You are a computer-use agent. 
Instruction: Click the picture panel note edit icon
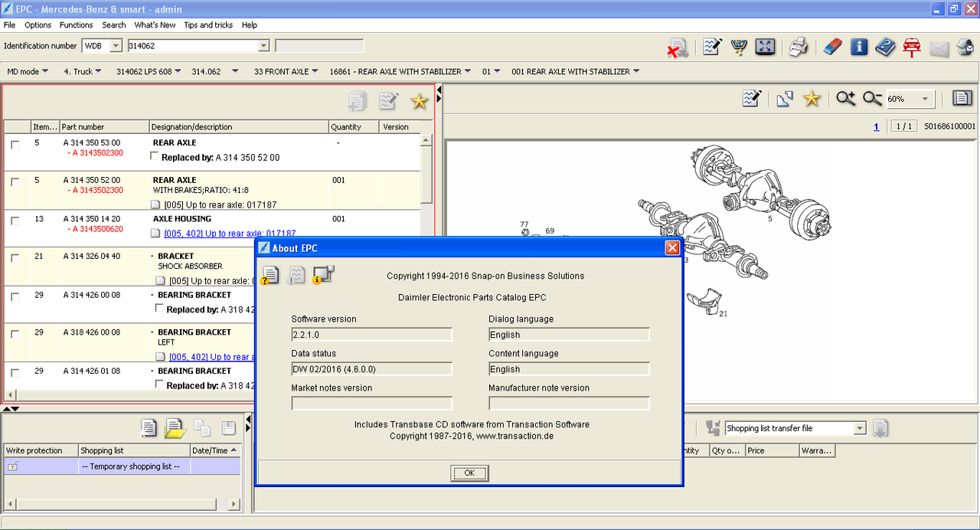click(x=752, y=99)
